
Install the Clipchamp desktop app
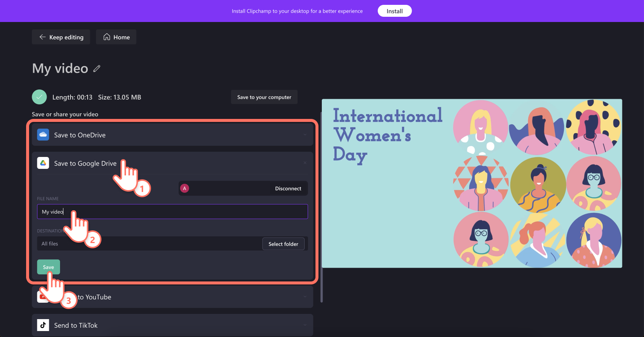click(395, 11)
